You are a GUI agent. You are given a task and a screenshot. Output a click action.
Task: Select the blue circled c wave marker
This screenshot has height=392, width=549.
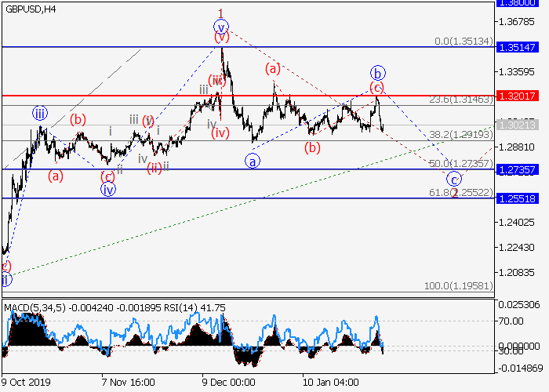[x=453, y=178]
